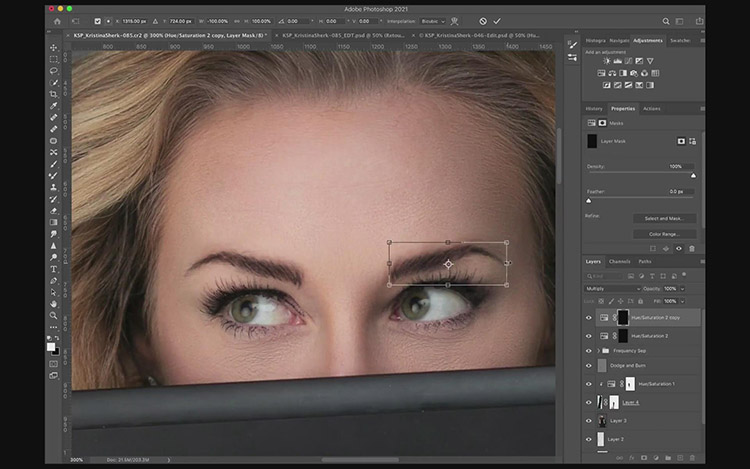Select the Type tool

[x=53, y=268]
